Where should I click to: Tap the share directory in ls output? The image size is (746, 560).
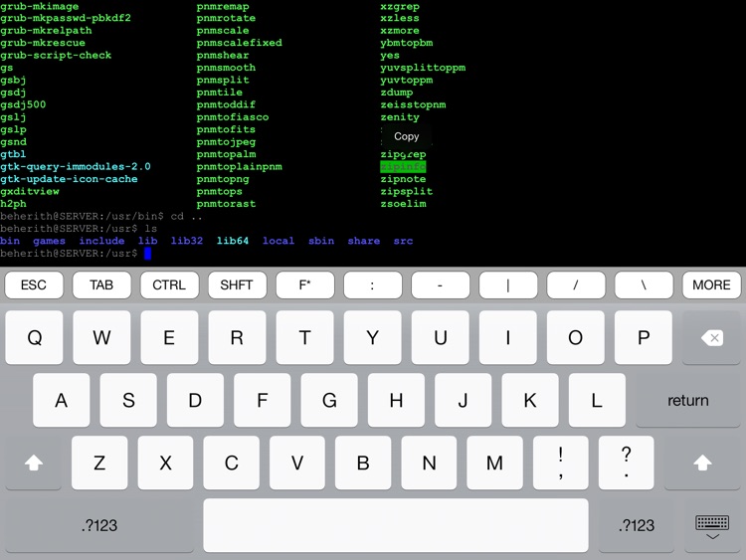(364, 241)
